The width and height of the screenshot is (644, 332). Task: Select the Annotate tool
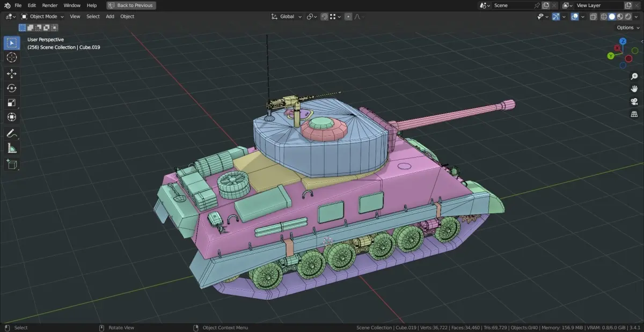click(12, 134)
